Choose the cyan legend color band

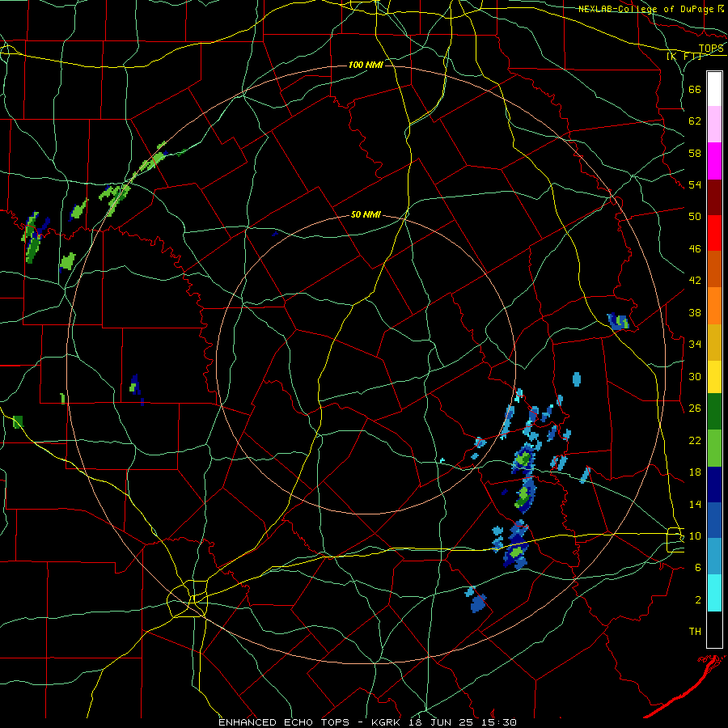tap(714, 592)
